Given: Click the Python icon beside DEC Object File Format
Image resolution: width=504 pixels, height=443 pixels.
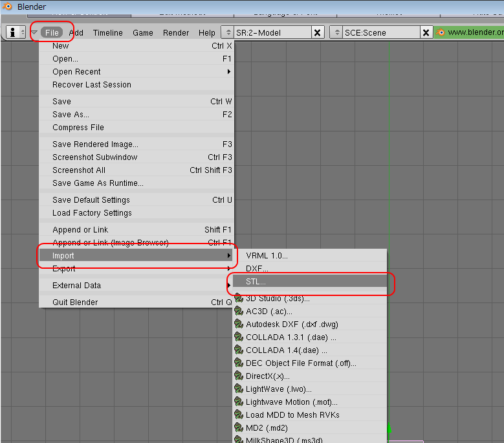Looking at the screenshot, I should click(239, 363).
